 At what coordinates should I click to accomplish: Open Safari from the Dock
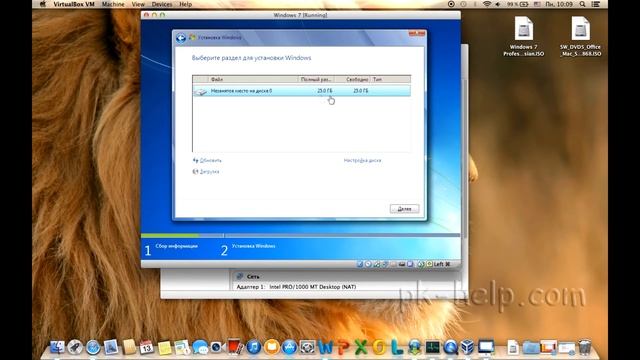(x=93, y=347)
